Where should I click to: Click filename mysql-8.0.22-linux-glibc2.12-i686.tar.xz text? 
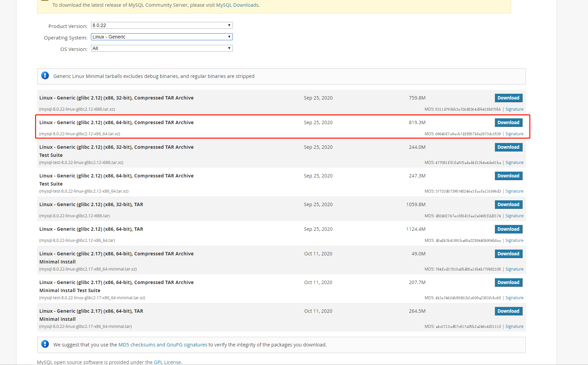point(77,109)
